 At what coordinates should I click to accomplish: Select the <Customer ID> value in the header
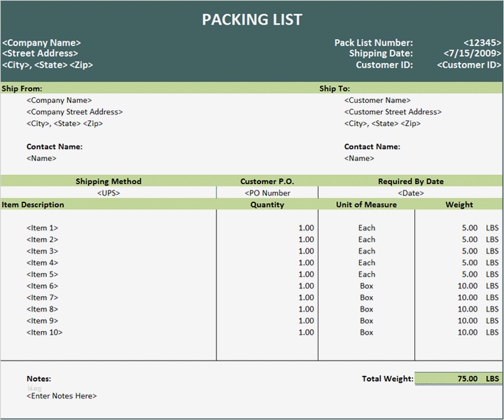(469, 65)
